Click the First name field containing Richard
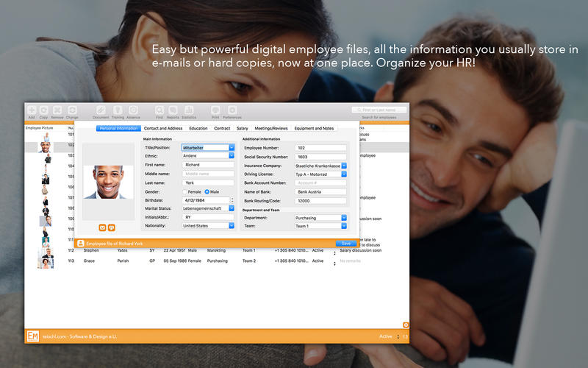This screenshot has height=368, width=588. pos(208,165)
